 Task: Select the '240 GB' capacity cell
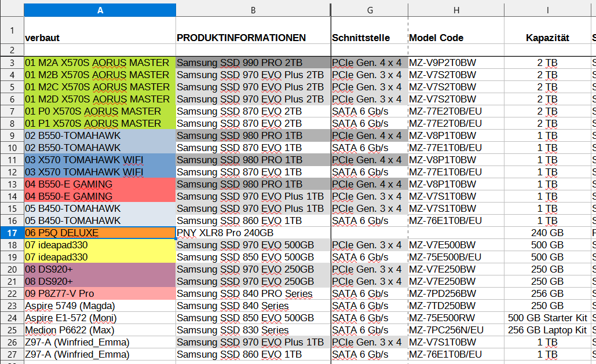pos(547,233)
